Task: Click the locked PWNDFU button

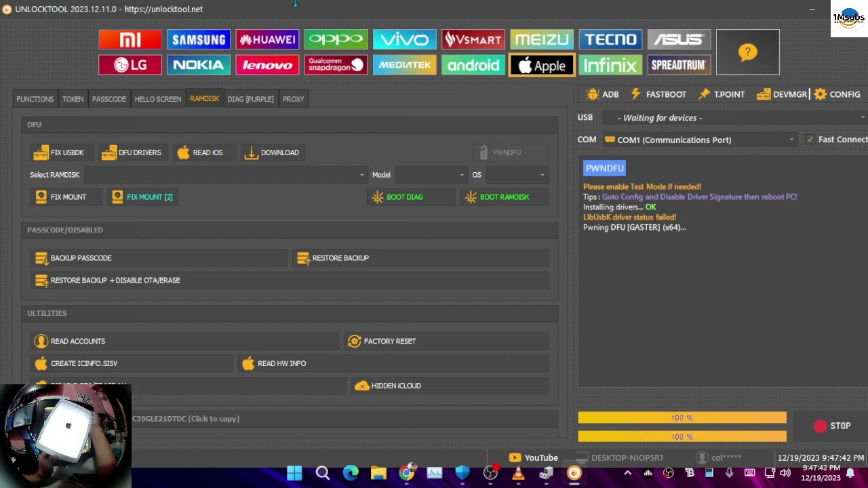Action: (x=510, y=152)
